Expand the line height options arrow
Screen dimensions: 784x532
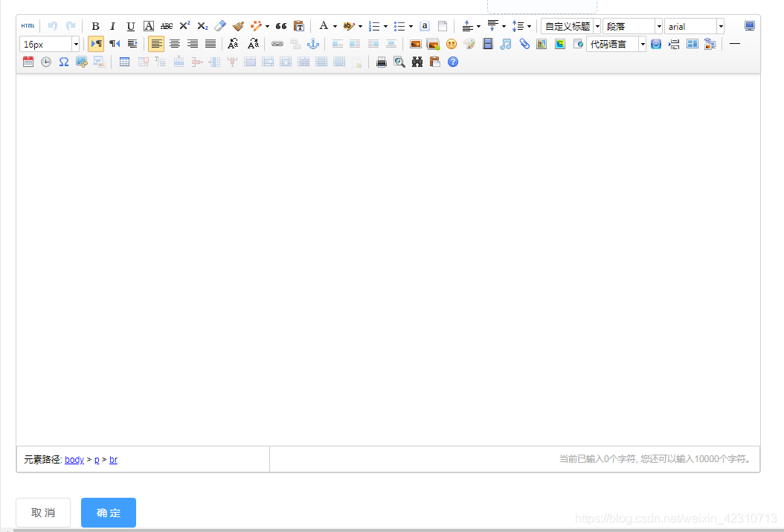click(x=529, y=27)
